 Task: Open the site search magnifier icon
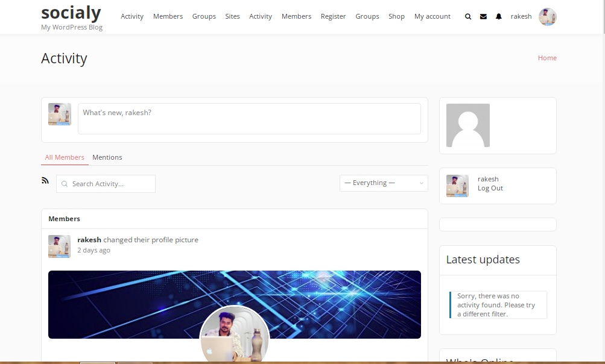[x=468, y=16]
